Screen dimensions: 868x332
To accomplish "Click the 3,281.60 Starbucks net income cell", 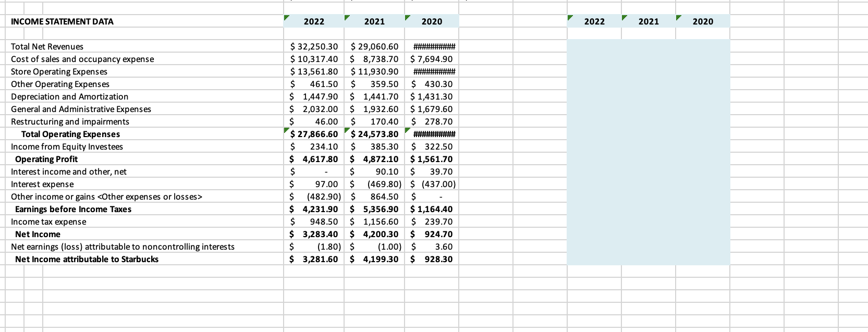I will point(314,259).
